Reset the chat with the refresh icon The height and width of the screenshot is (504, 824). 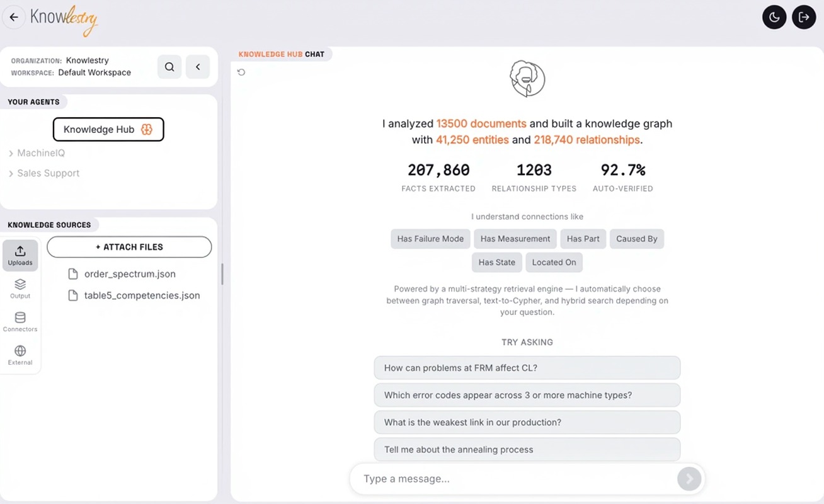pos(241,72)
